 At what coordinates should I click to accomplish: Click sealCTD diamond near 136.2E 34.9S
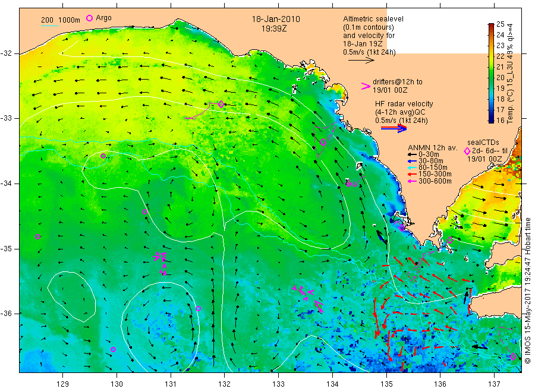(450, 241)
